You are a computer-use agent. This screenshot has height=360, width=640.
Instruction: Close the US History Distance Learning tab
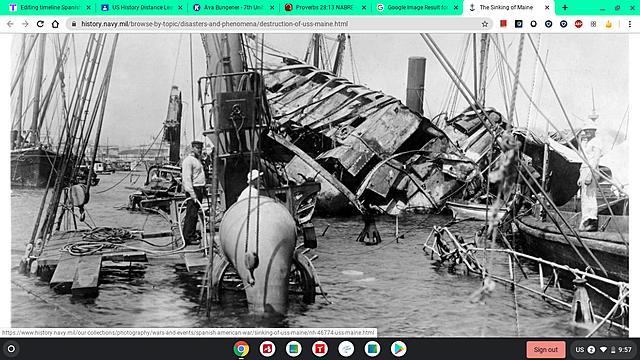180,7
